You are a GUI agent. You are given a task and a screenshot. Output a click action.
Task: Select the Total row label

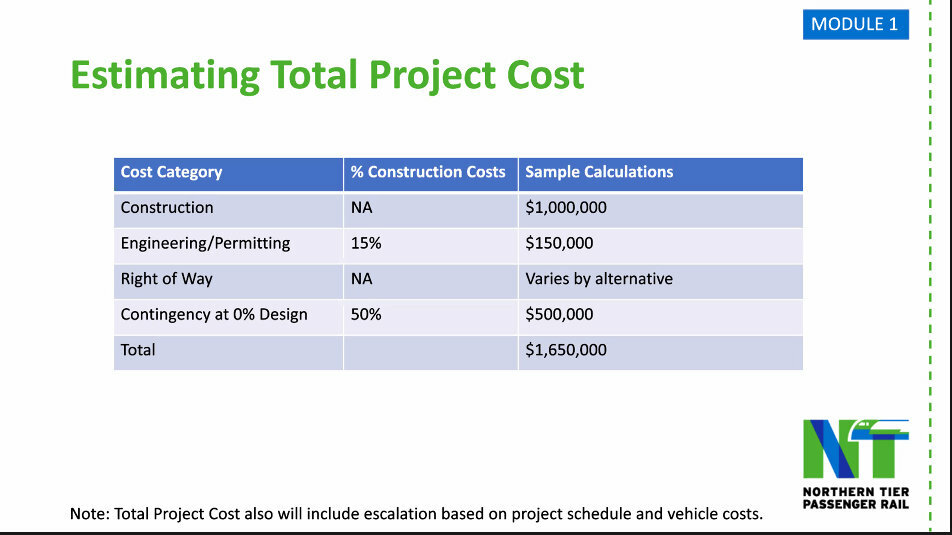[x=138, y=350]
